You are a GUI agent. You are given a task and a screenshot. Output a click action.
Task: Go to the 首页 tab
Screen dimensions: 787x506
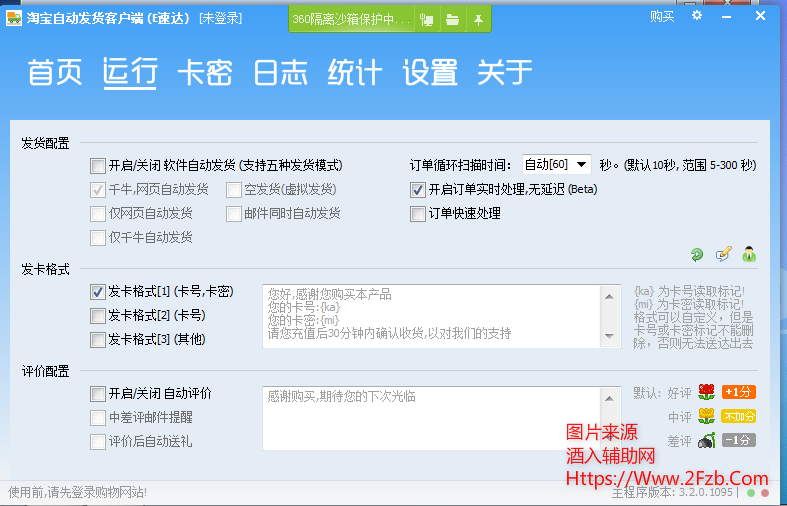click(x=55, y=73)
